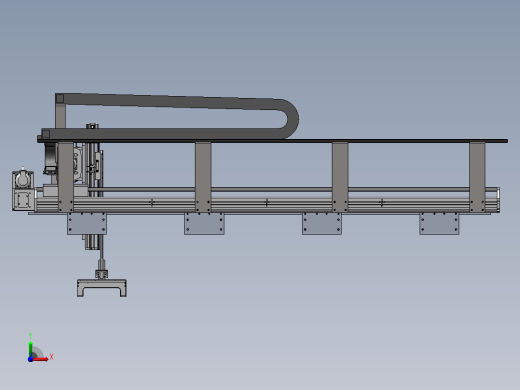The image size is (520, 390).
Task: Click the green Y axis arrow of the triad
Action: point(31,348)
